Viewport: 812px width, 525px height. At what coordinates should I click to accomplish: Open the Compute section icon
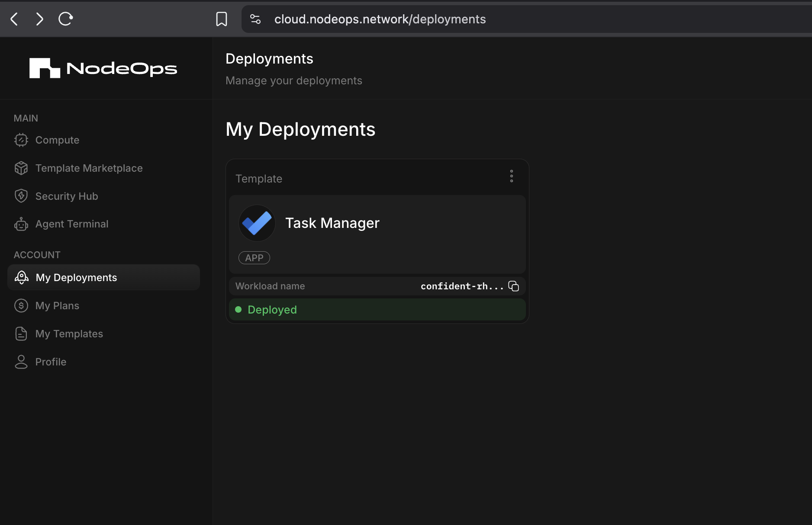[x=21, y=140]
